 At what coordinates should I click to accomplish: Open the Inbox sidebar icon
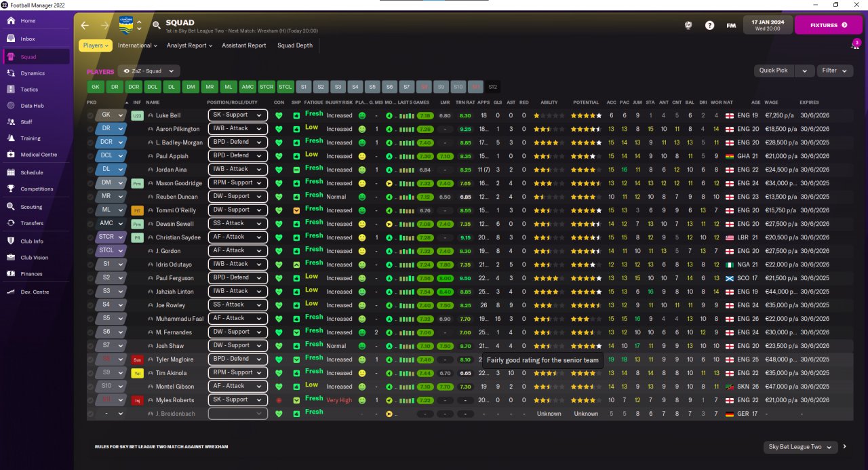tap(11, 39)
